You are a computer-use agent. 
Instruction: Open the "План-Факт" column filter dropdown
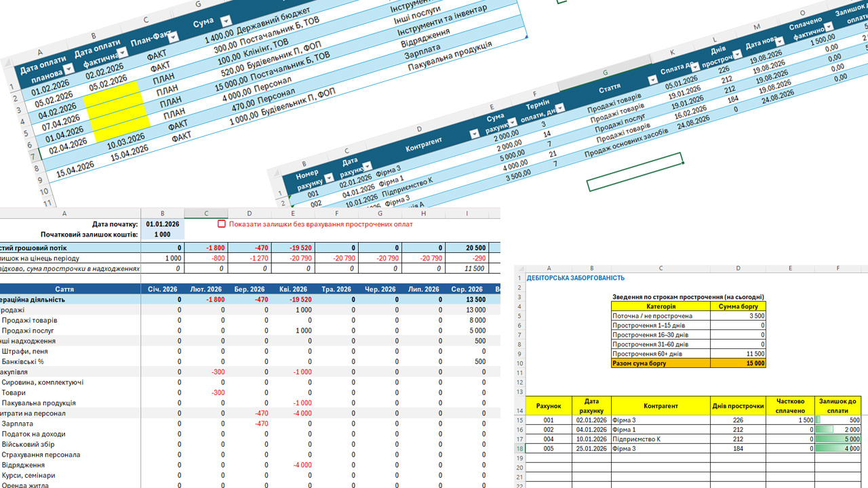point(174,37)
